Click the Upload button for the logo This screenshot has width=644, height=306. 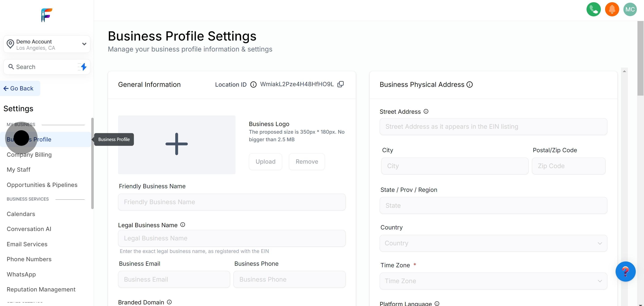coord(265,161)
